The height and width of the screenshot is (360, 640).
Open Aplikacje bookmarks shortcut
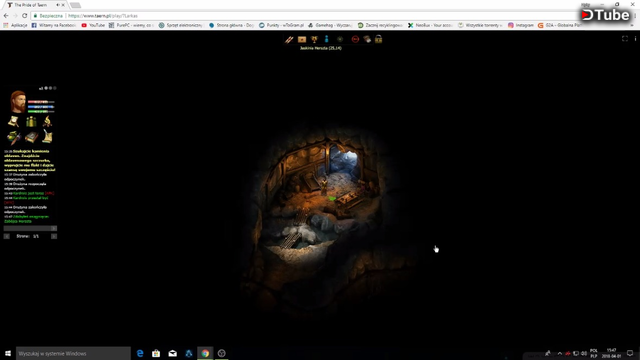coord(15,25)
